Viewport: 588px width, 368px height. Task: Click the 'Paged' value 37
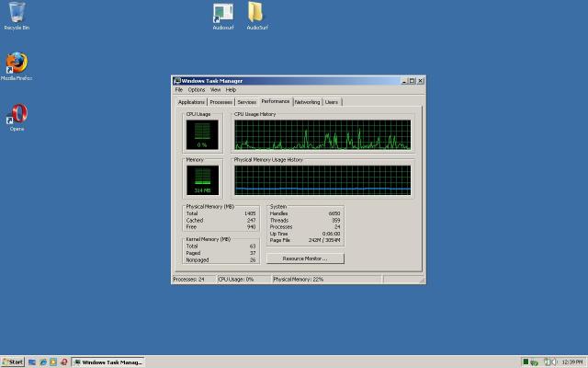tap(253, 253)
